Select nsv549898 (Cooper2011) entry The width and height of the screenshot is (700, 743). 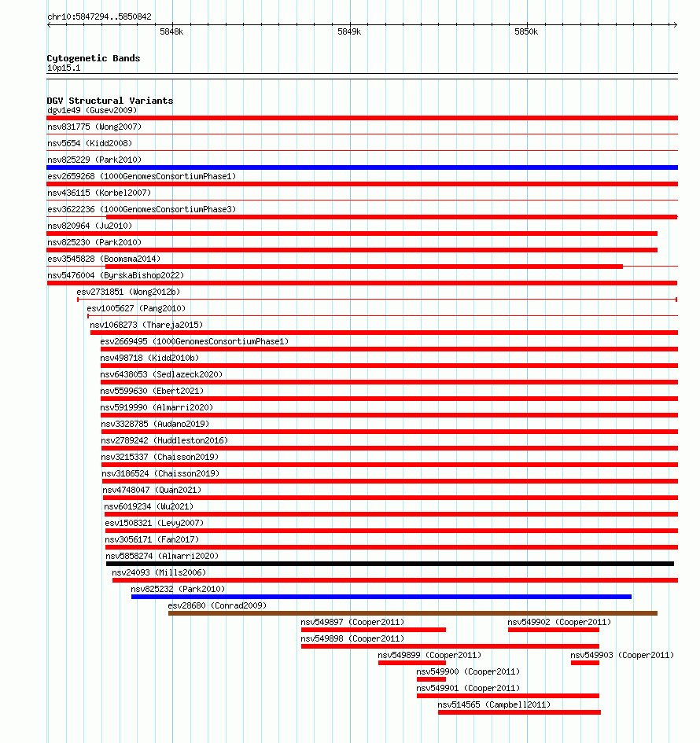tap(352, 638)
